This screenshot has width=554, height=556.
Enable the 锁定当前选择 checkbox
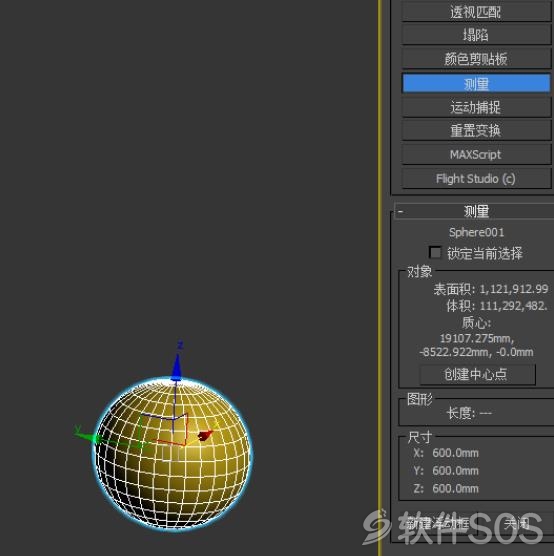(x=435, y=253)
